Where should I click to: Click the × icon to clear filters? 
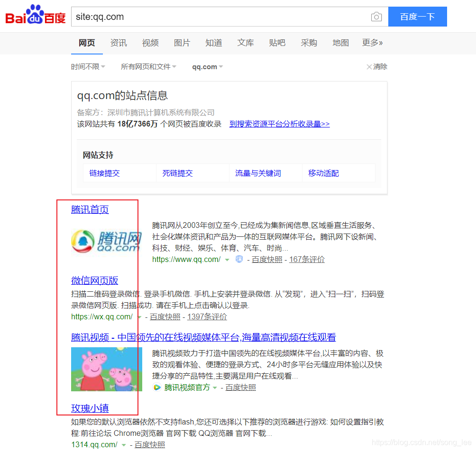(x=369, y=66)
